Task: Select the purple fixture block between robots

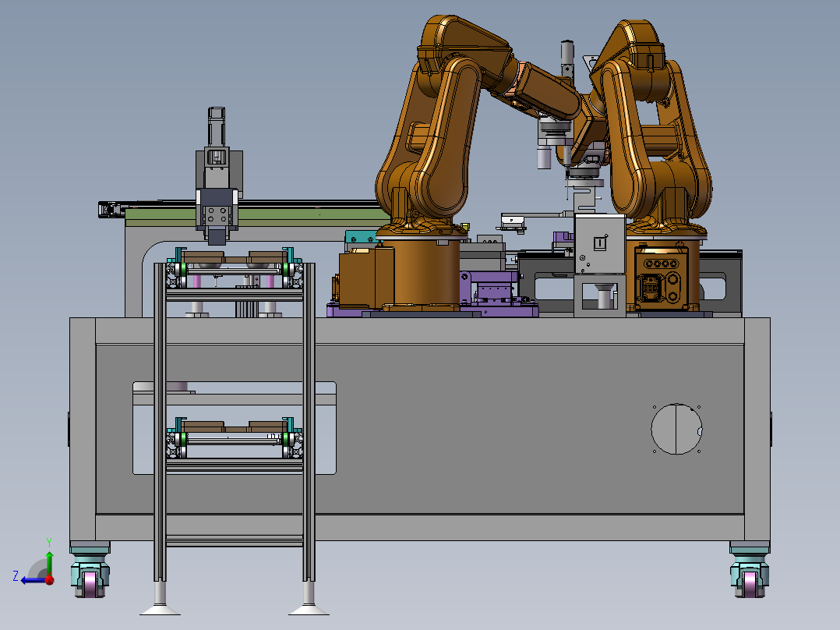Action: [x=499, y=294]
